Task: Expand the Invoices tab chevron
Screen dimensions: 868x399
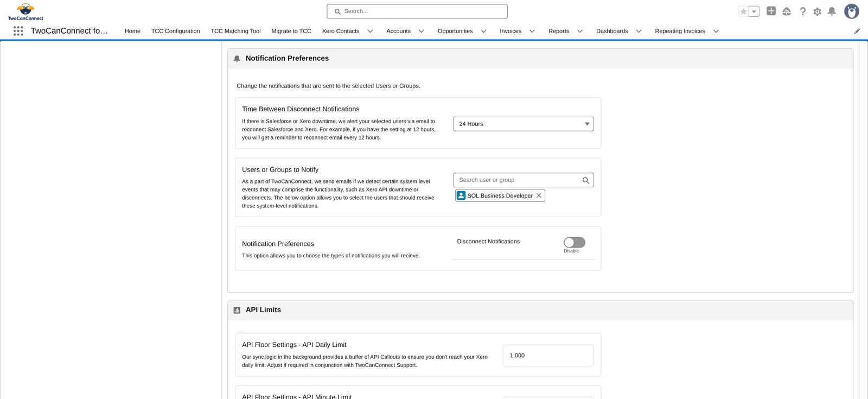Action: [532, 31]
